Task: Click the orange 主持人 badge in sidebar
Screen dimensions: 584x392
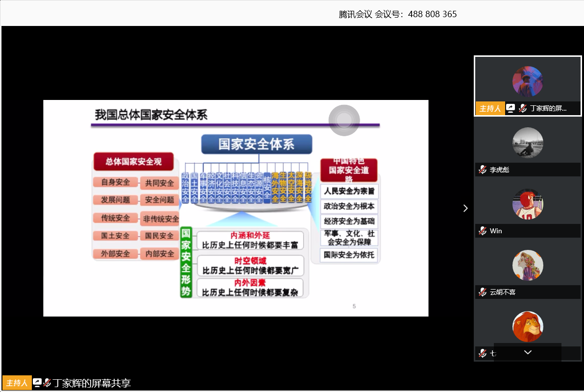Action: pos(490,108)
